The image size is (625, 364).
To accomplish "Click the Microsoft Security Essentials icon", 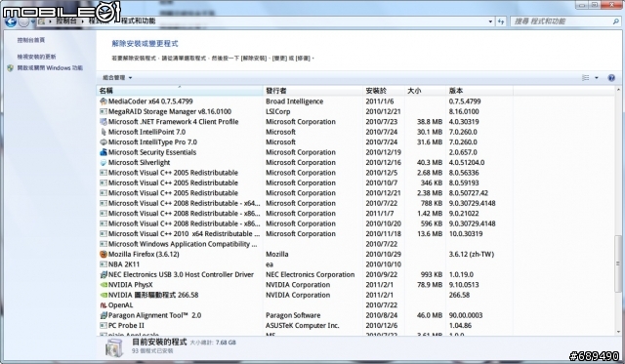I will 104,152.
